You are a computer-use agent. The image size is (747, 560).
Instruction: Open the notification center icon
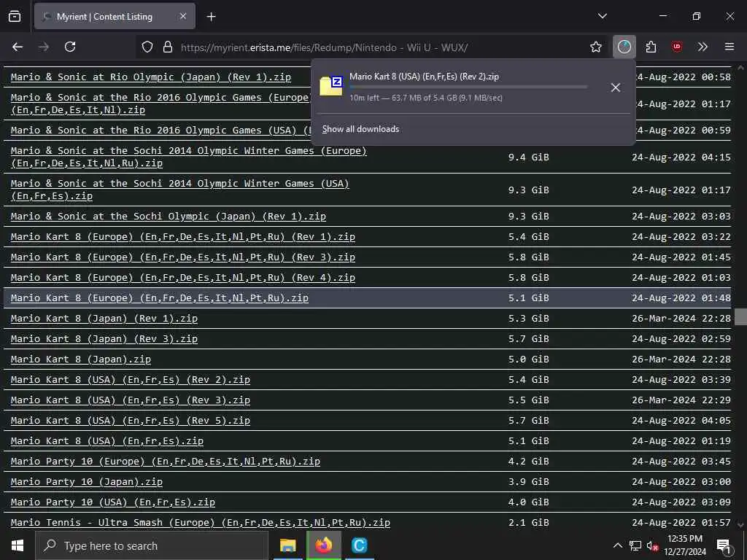point(724,545)
